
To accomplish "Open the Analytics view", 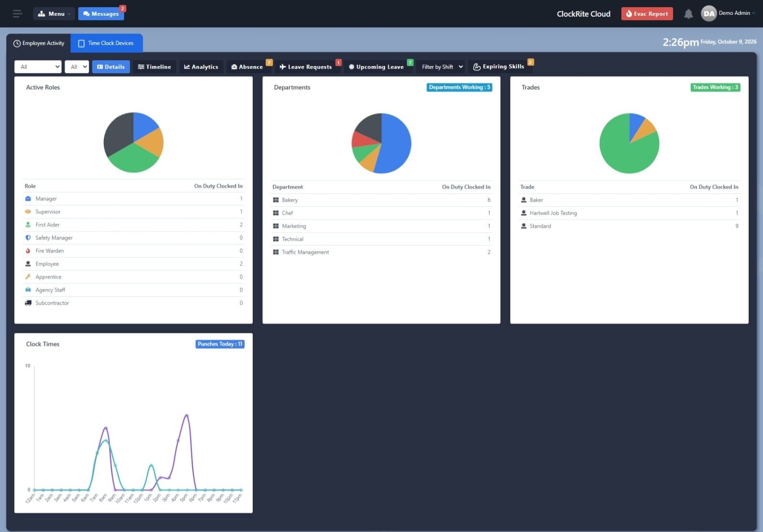I will 201,67.
